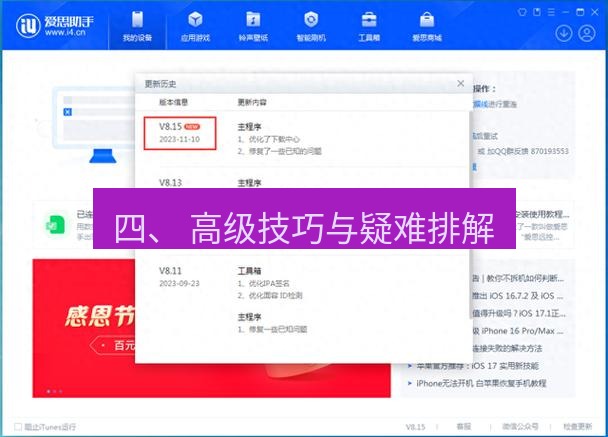
Task: Toggle the 阻止iTunes运行 checkbox
Action: click(18, 427)
